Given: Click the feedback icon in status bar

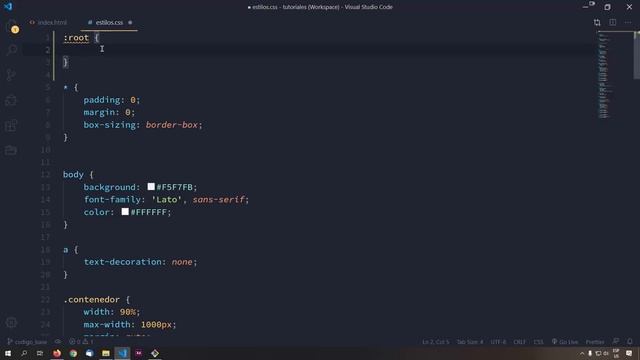Looking at the screenshot, I should (x=616, y=341).
